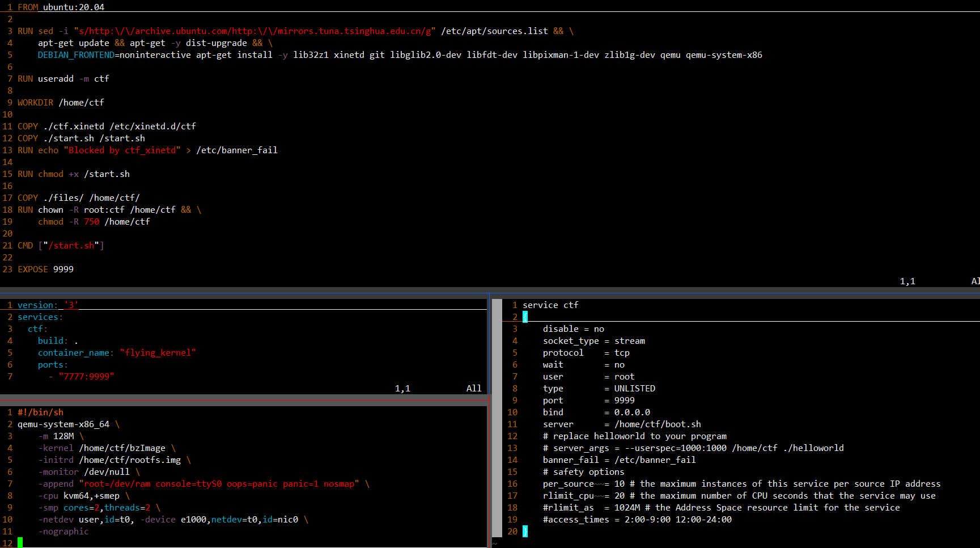Click the highlighted opening brace on line 2
Viewport: 980px width, 548px height.
(525, 317)
